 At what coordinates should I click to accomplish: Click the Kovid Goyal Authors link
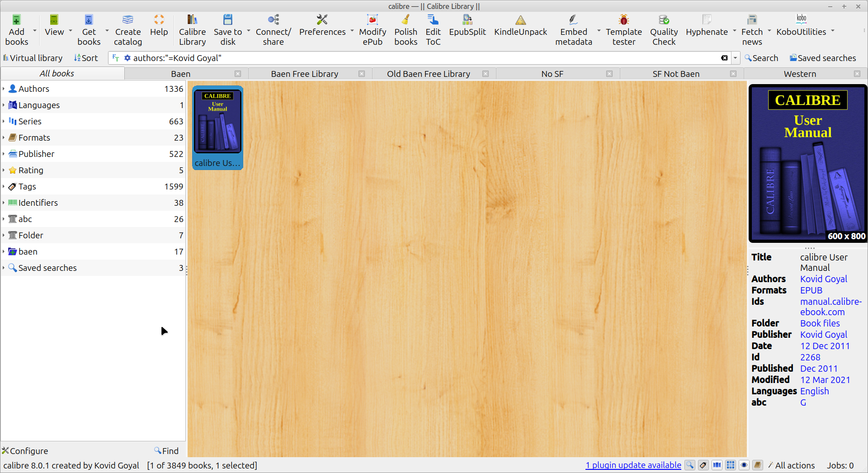pyautogui.click(x=824, y=279)
